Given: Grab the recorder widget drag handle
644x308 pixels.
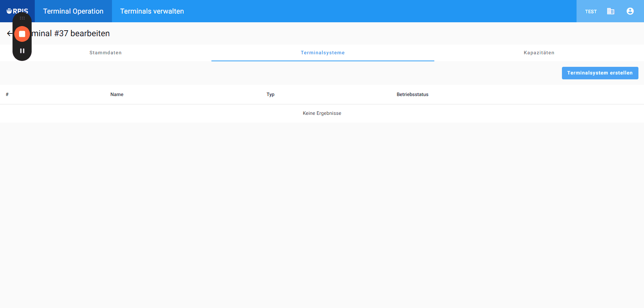Looking at the screenshot, I should 22,18.
